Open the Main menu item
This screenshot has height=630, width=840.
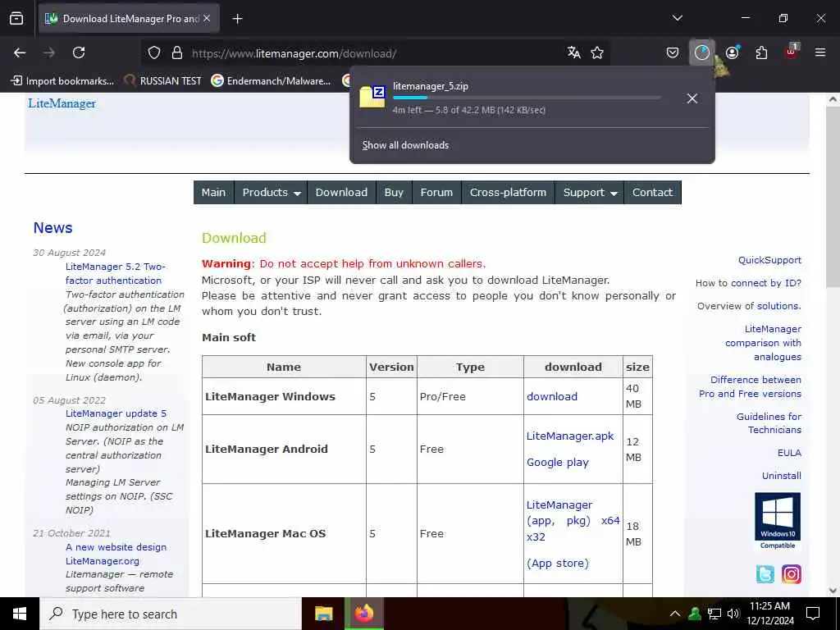pos(214,192)
